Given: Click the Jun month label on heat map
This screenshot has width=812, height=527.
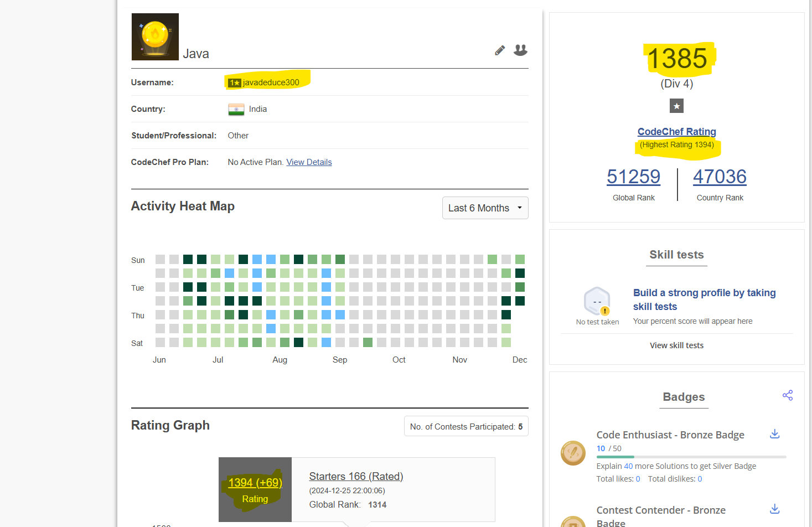Looking at the screenshot, I should pyautogui.click(x=159, y=360).
